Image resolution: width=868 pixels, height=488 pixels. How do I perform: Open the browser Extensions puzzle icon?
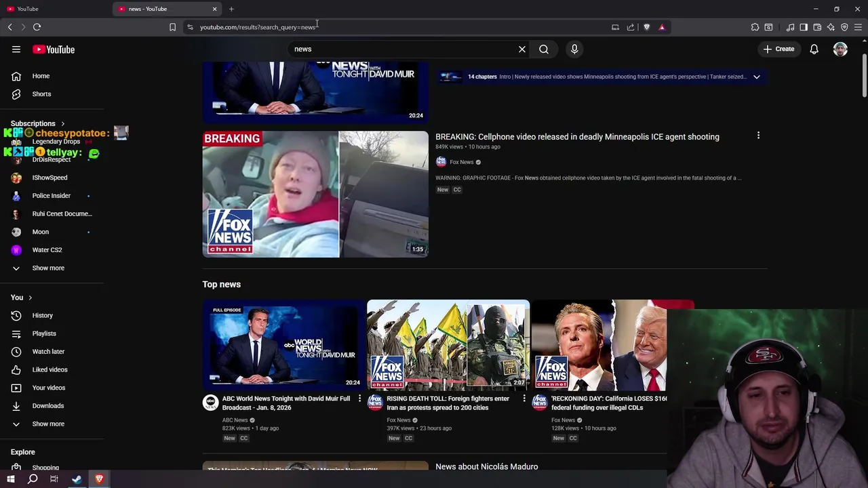click(755, 27)
